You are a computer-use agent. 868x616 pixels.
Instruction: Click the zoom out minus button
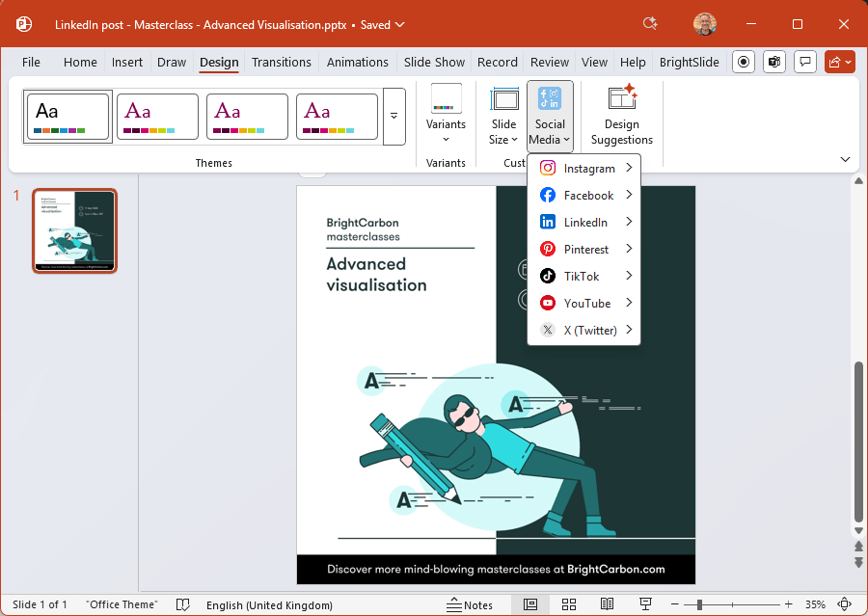[x=674, y=604]
